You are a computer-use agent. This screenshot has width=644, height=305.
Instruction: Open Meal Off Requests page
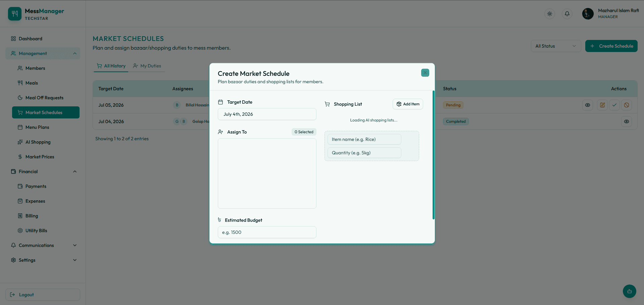pos(46,98)
